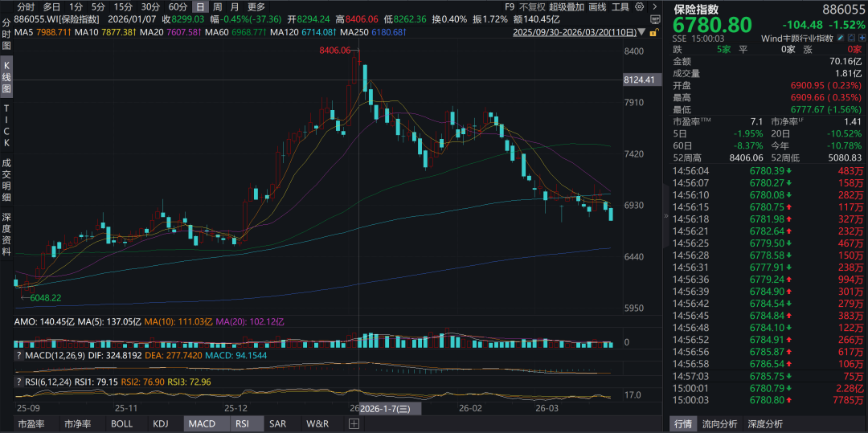Image resolution: width=868 pixels, height=433 pixels.
Task: Enable the KDJ indicator
Action: (x=161, y=423)
